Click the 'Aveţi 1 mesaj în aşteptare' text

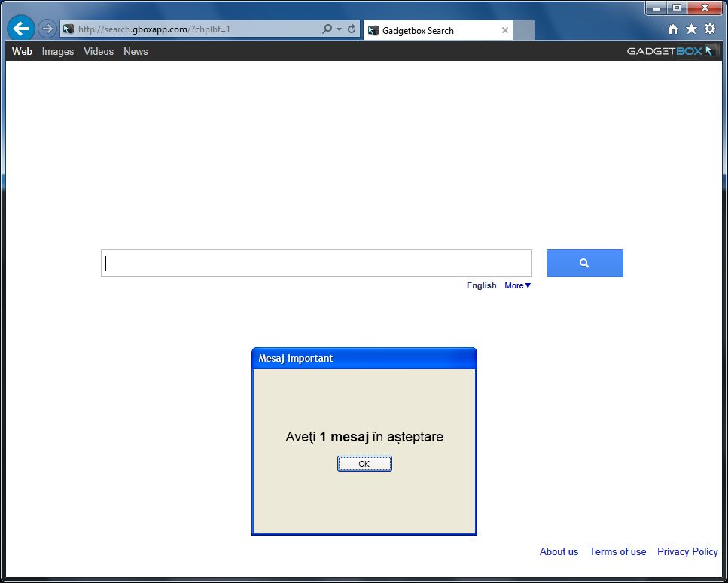[x=364, y=437]
